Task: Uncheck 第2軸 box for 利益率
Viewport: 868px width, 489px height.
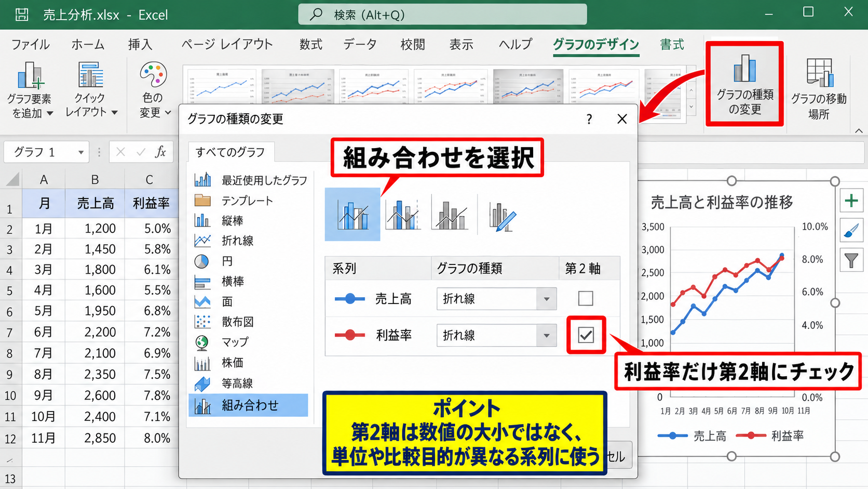Action: tap(586, 335)
